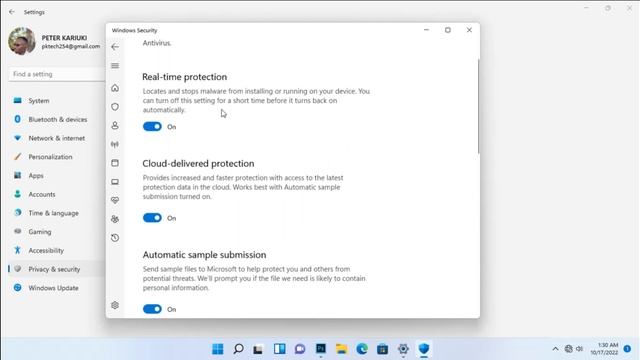This screenshot has height=360, width=640.
Task: Open Home in Windows Security sidebar
Action: pyautogui.click(x=115, y=88)
